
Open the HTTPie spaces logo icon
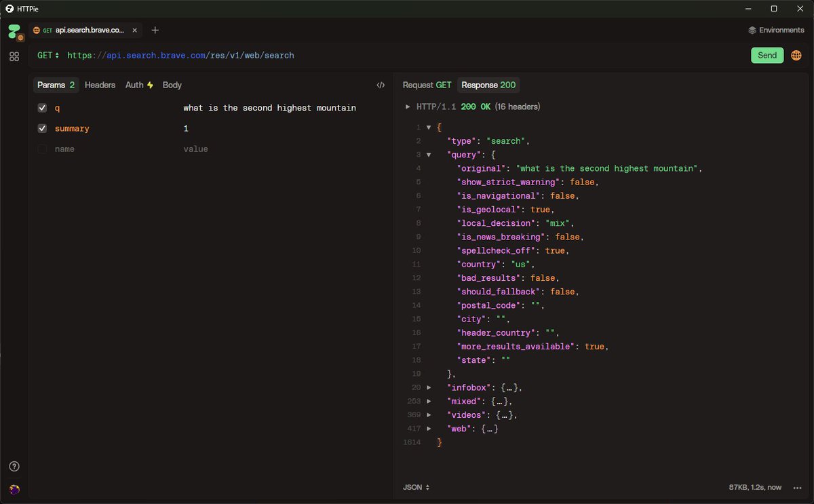click(15, 31)
